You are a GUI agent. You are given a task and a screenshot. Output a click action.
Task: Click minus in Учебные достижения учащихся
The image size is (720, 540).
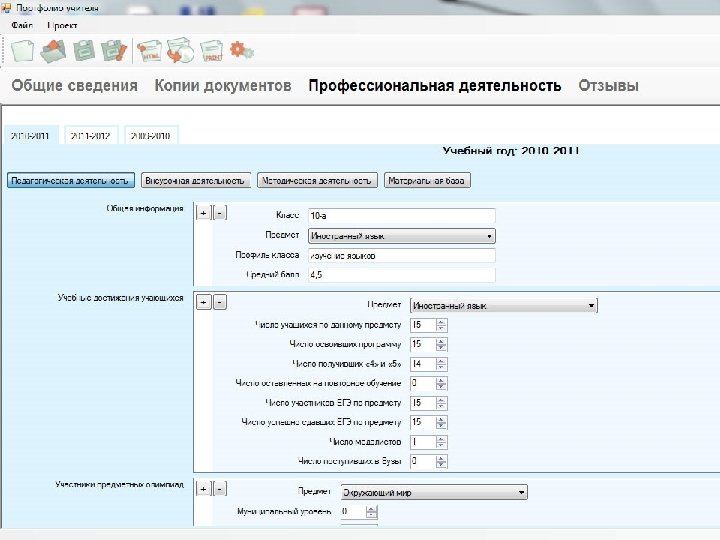(x=220, y=302)
